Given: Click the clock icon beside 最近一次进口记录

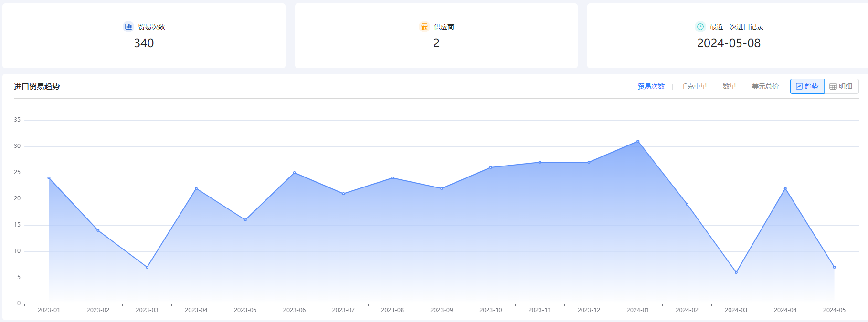Looking at the screenshot, I should (700, 27).
